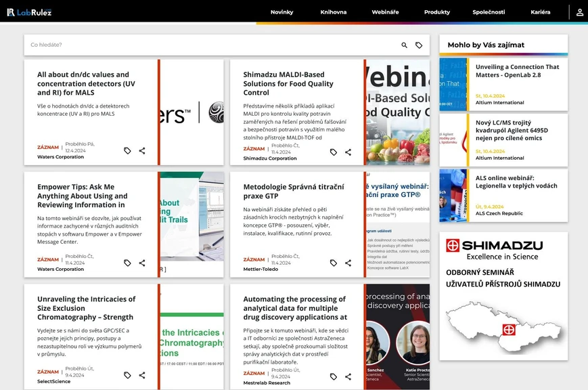Image resolution: width=588 pixels, height=390 pixels.
Task: Click the Audit Trails thumbnail of Empower Tips
Action: 192,225
